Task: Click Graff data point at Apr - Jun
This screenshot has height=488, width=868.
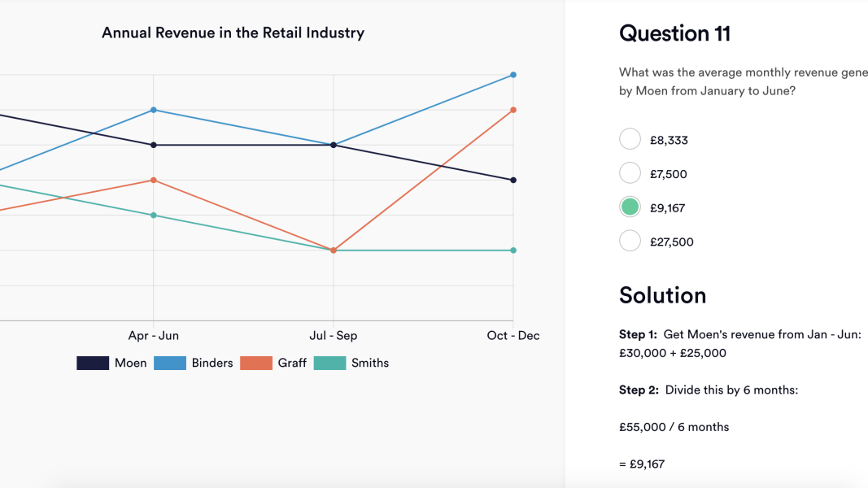Action: tap(153, 180)
